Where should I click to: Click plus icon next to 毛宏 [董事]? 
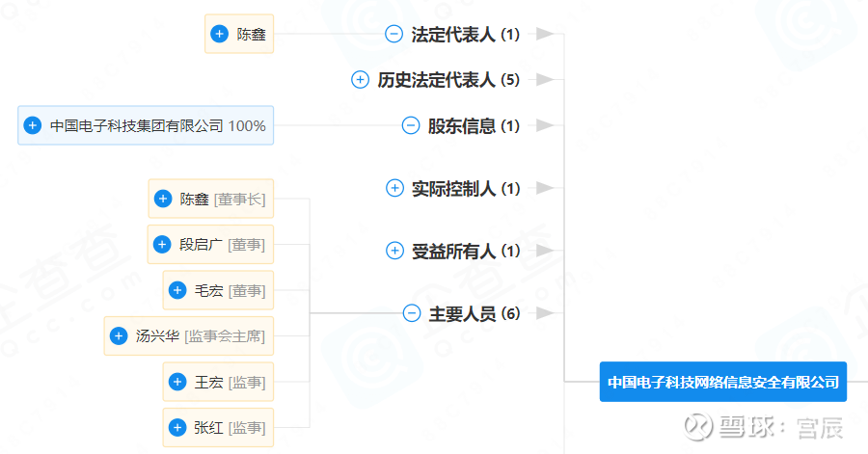tap(177, 290)
